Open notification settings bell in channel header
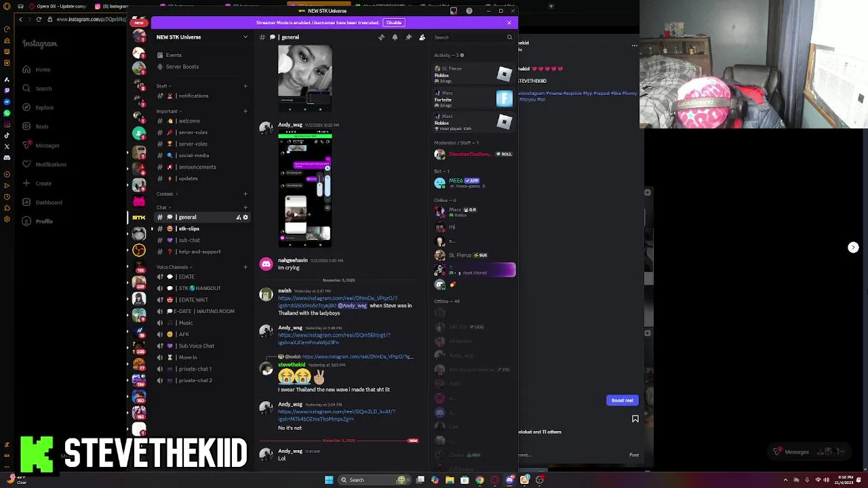868x488 pixels. point(395,37)
